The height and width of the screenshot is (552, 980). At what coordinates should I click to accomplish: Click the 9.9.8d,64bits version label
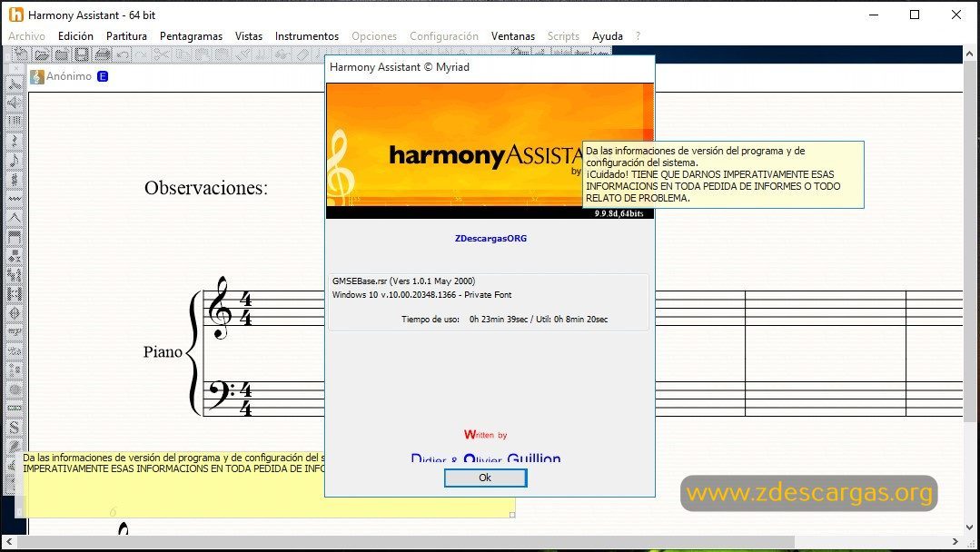tap(619, 213)
